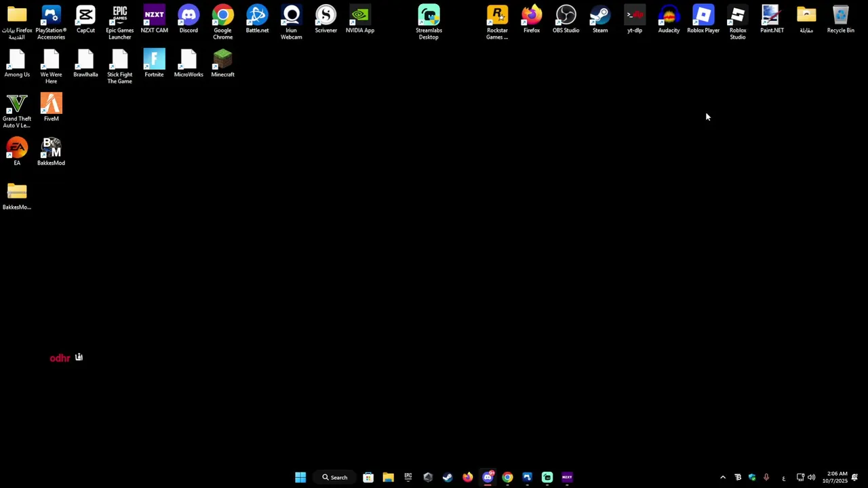The height and width of the screenshot is (488, 868).
Task: Open volume control in system tray
Action: click(812, 477)
